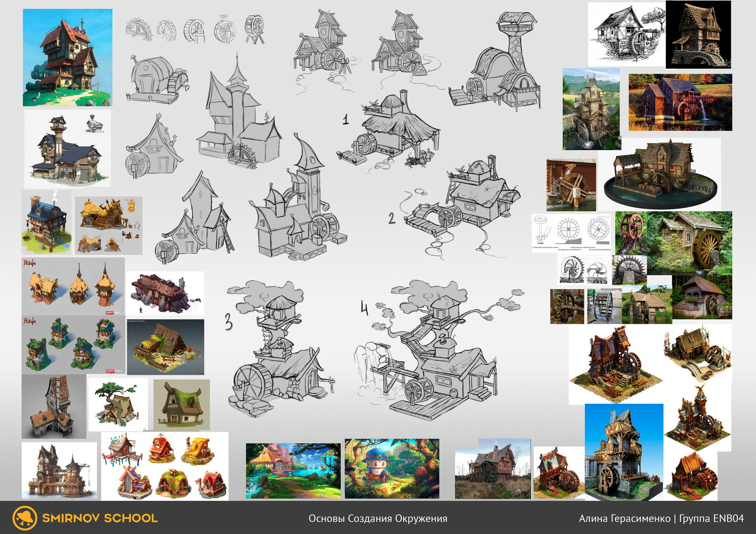The width and height of the screenshot is (756, 534).
Task: Click the autumn red watermill photo
Action: (x=680, y=102)
